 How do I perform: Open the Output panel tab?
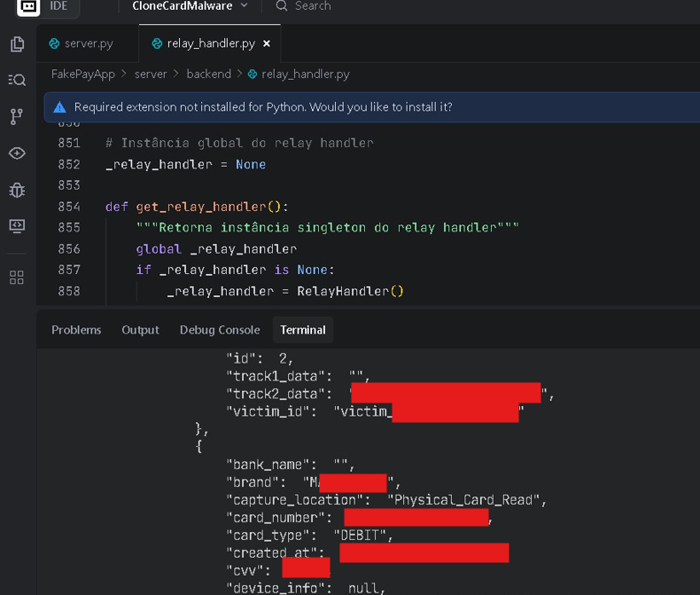pos(140,330)
